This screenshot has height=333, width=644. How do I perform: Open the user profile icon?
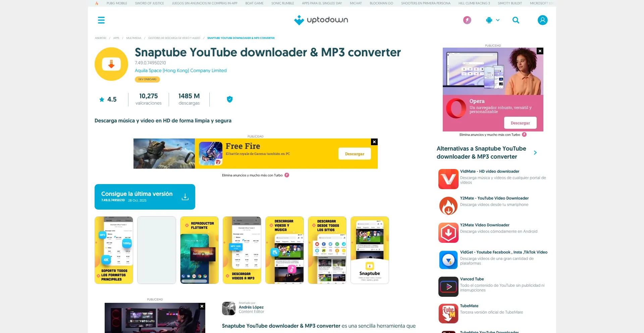(542, 20)
